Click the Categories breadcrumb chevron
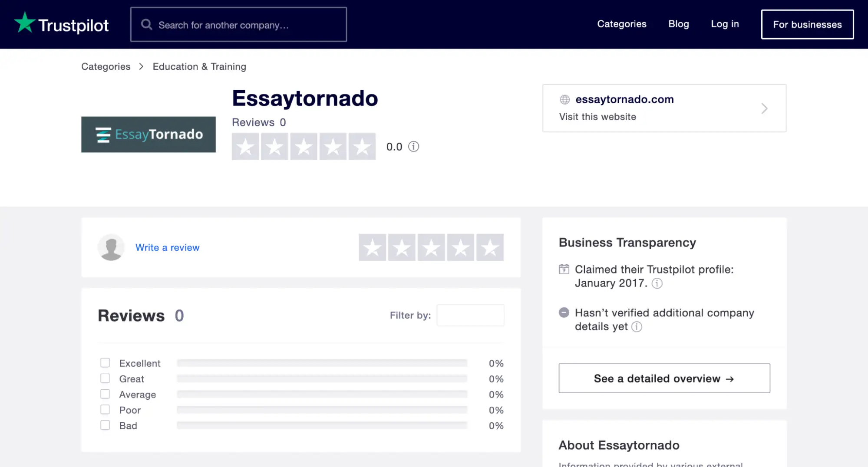Viewport: 868px width, 467px height. [x=141, y=66]
